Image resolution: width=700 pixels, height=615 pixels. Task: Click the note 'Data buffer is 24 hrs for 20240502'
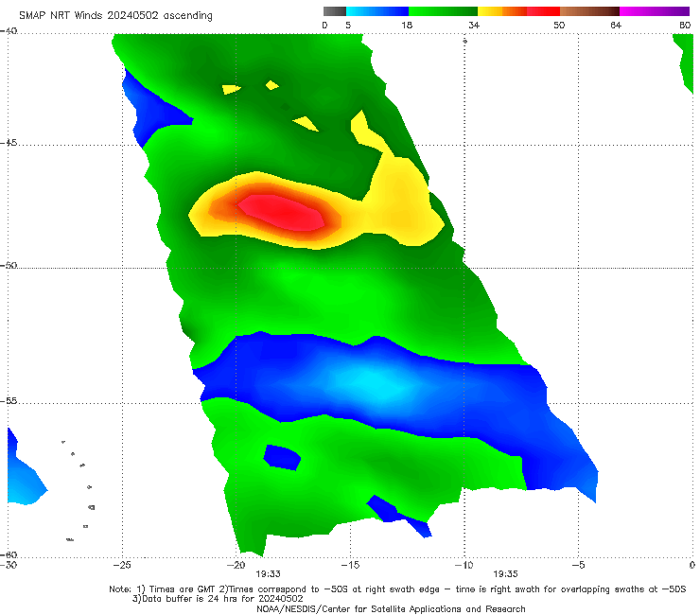tap(218, 599)
